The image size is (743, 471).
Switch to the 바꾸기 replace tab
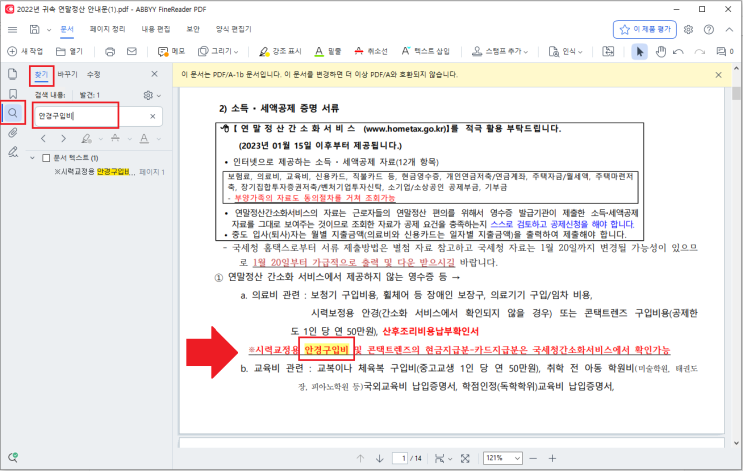point(67,74)
